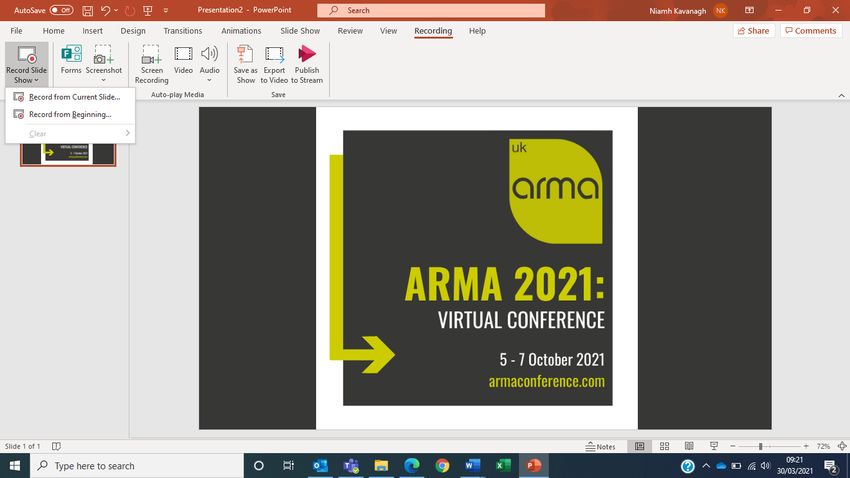Click the Audio ribbon icon
Image resolution: width=850 pixels, height=478 pixels.
coord(209,60)
